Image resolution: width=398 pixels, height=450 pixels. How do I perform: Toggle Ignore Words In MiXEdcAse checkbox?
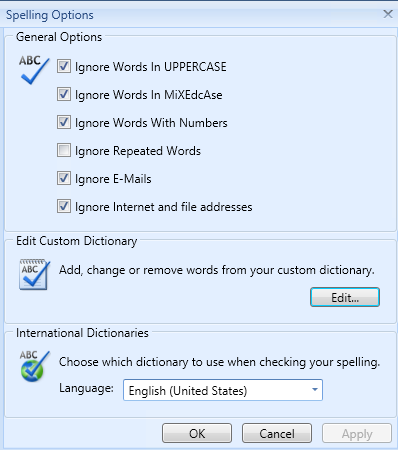pyautogui.click(x=64, y=94)
